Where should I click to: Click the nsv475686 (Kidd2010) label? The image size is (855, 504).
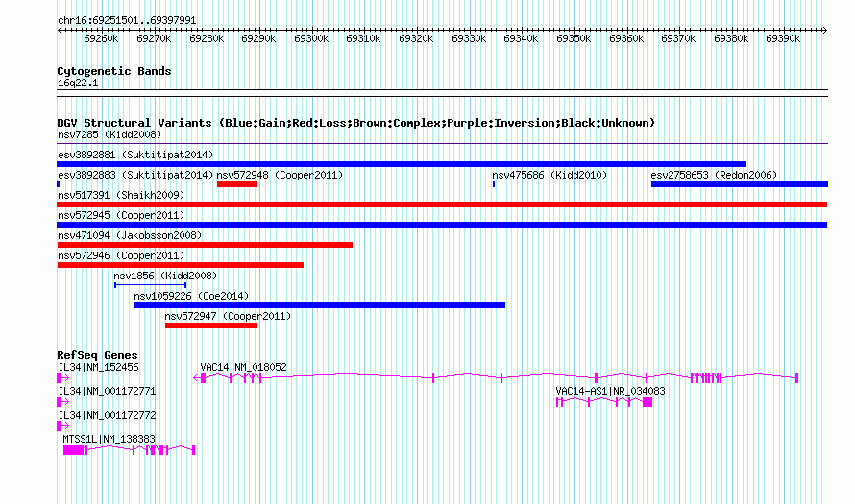[550, 175]
